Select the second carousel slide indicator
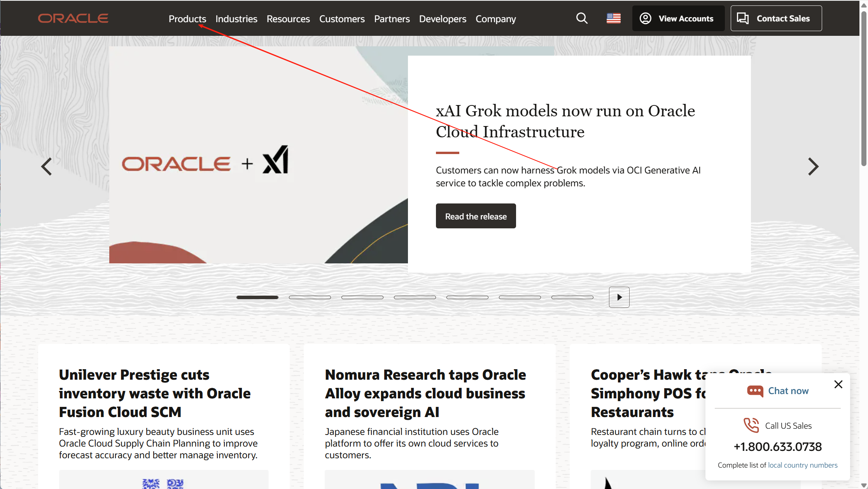This screenshot has width=868, height=489. point(310,297)
